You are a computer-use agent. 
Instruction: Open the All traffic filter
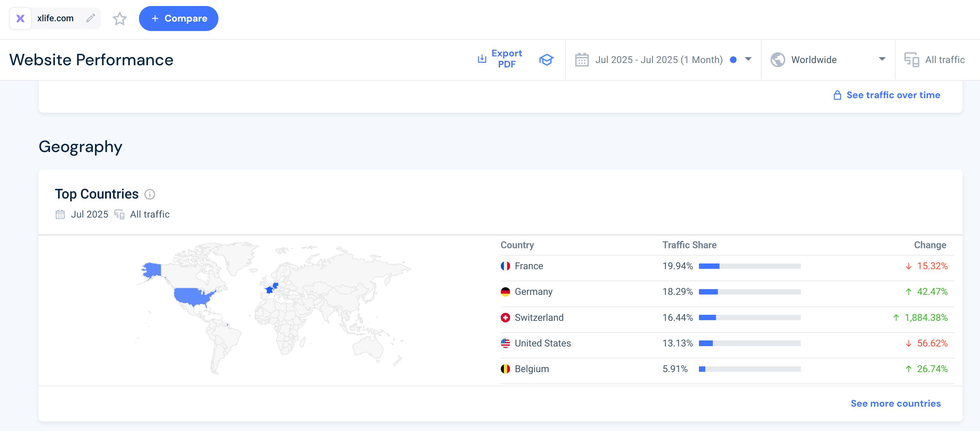point(945,60)
